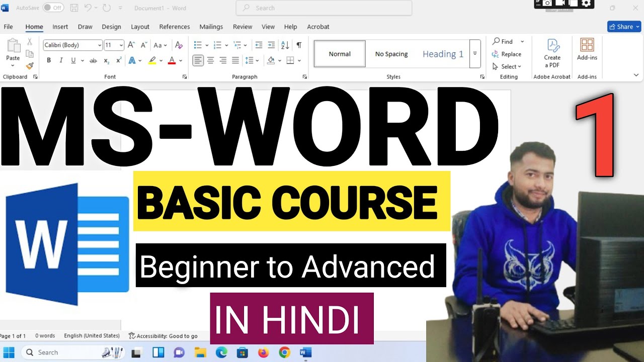
Task: Switch to the References tab
Action: [175, 27]
